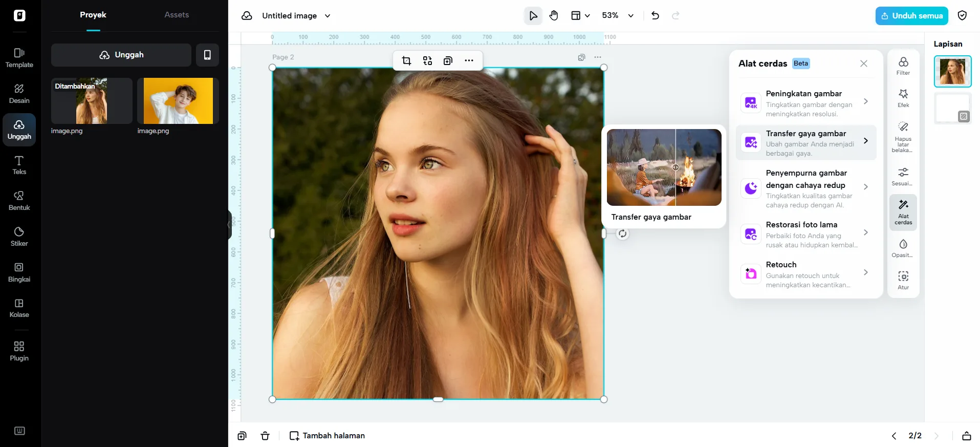This screenshot has width=980, height=447.
Task: Open the Filter panel
Action: click(903, 66)
